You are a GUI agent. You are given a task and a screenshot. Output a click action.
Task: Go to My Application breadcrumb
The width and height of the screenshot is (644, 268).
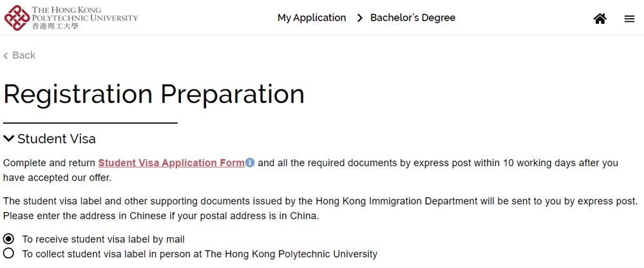pos(312,18)
